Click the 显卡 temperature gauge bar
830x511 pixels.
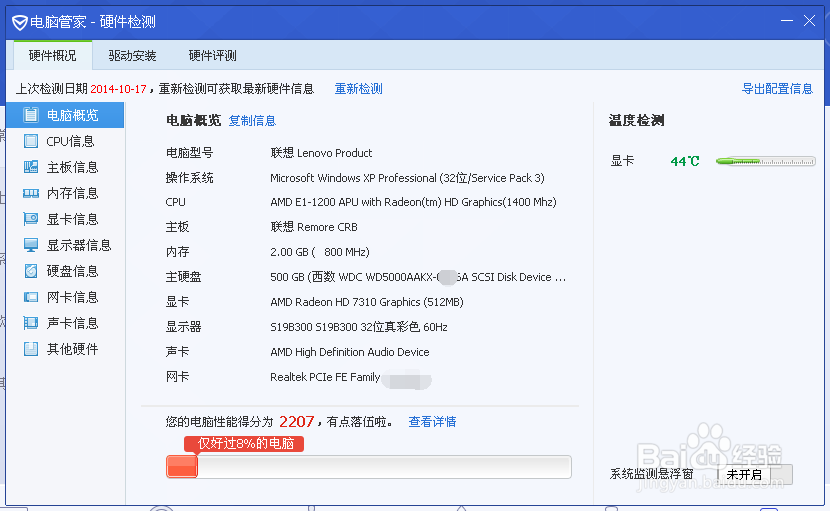(x=765, y=161)
